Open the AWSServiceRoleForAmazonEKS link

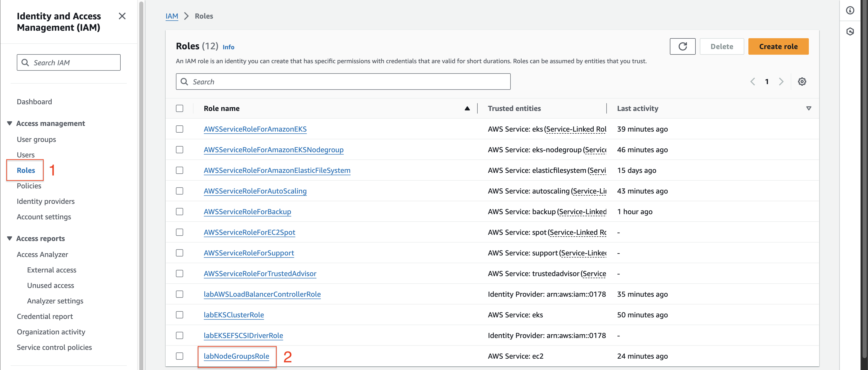[x=255, y=129]
